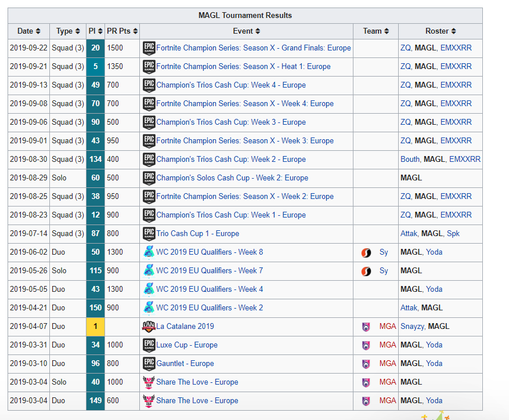Click MGA team logo in Gauntlet row
This screenshot has height=420, width=509.
[366, 364]
